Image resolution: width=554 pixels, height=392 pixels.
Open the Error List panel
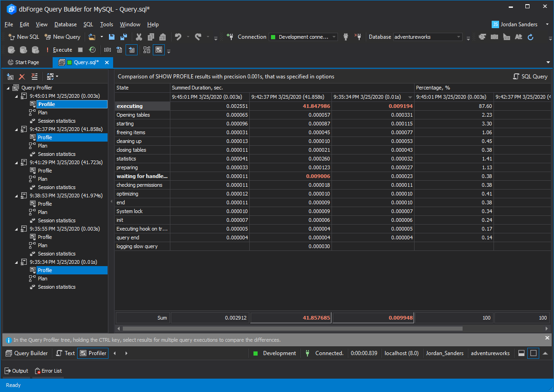click(x=48, y=371)
